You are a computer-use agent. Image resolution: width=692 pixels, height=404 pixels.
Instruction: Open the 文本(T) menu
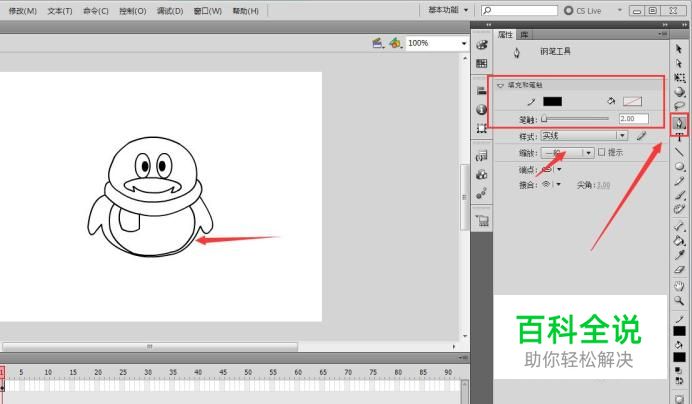(60, 11)
